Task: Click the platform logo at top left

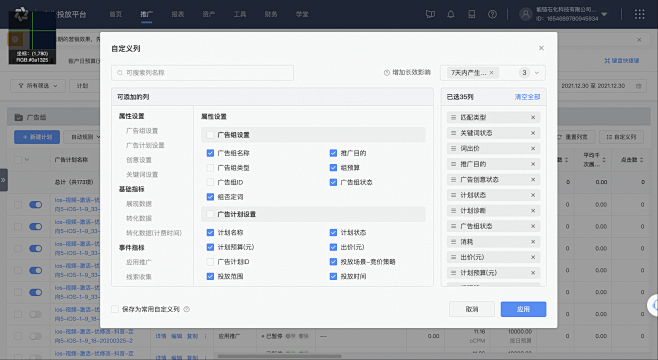Action: pyautogui.click(x=21, y=14)
